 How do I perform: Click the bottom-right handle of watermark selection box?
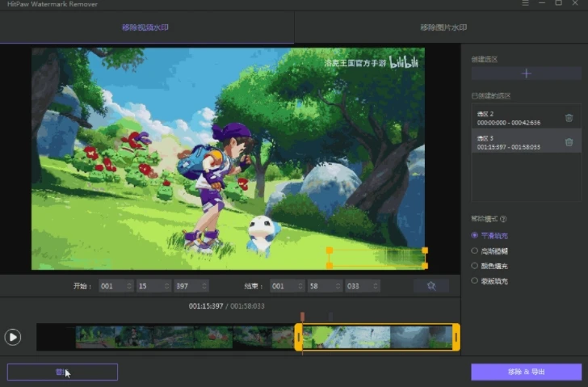click(x=425, y=266)
